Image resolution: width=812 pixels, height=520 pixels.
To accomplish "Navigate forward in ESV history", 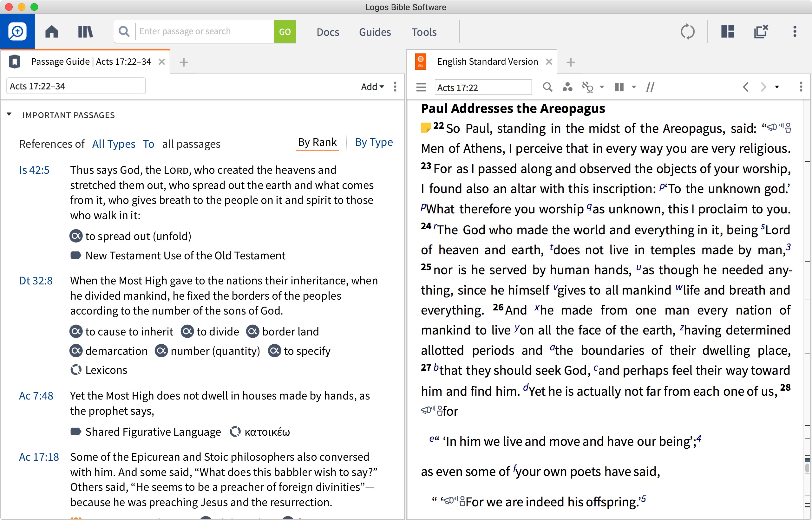I will [x=763, y=87].
